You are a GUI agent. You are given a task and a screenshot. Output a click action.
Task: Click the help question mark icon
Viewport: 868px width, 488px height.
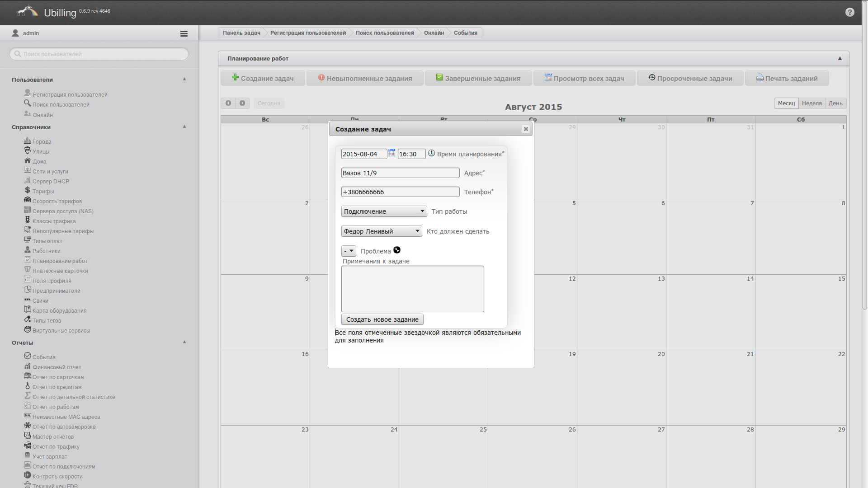849,12
